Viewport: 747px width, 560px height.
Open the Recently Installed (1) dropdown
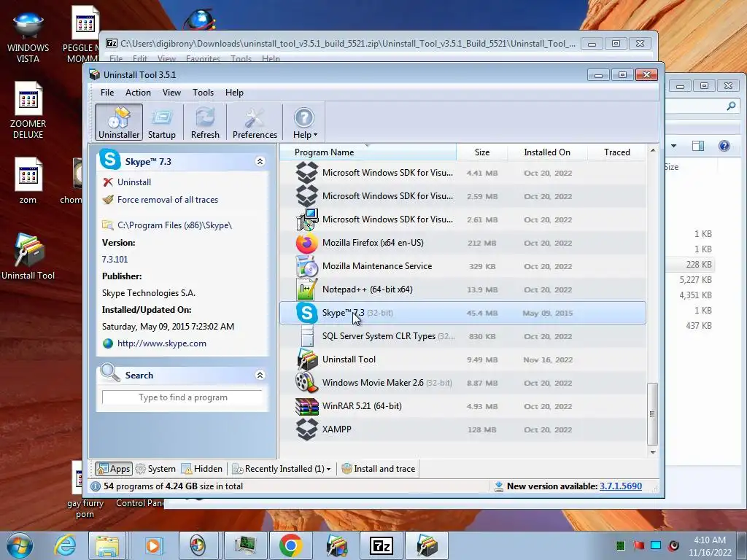click(x=281, y=469)
